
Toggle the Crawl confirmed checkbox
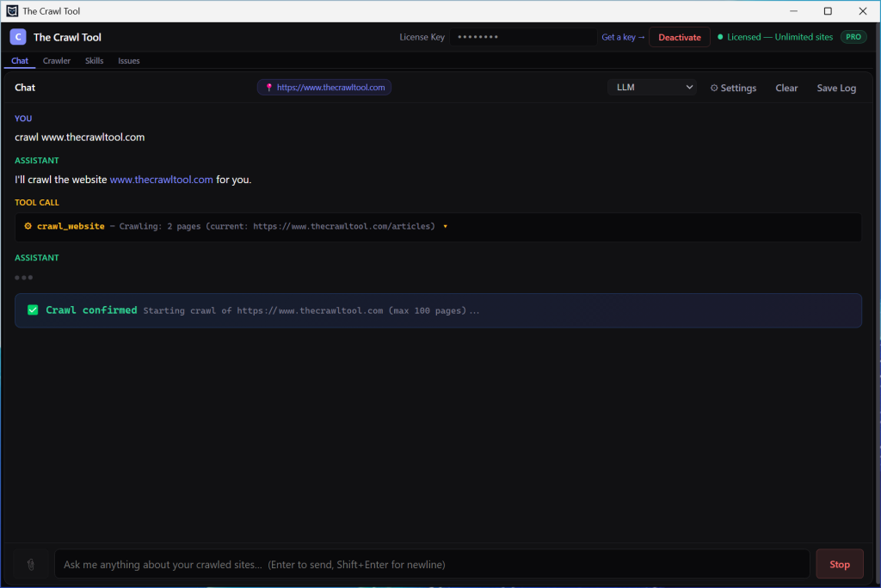33,310
